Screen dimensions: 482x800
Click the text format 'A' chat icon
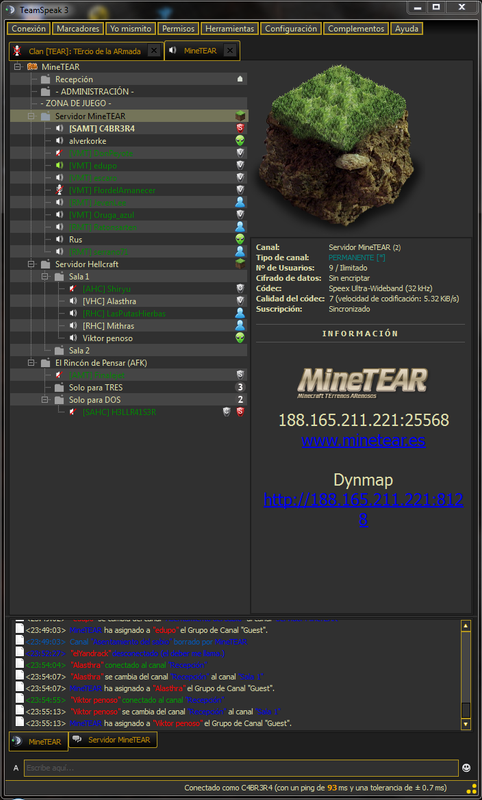pyautogui.click(x=16, y=768)
